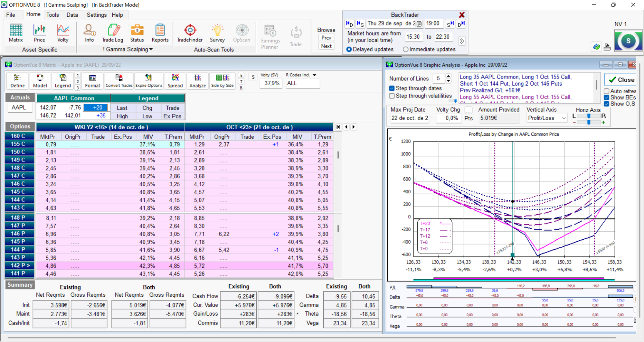644x342 pixels.
Task: Open the Survey lightbulb icon
Action: coord(217,33)
